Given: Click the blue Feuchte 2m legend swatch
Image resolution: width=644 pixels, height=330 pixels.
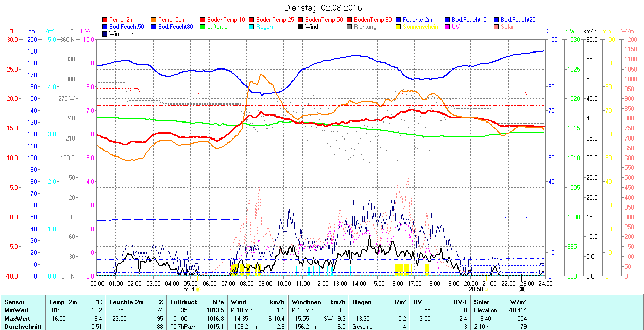Looking at the screenshot, I should point(399,20).
